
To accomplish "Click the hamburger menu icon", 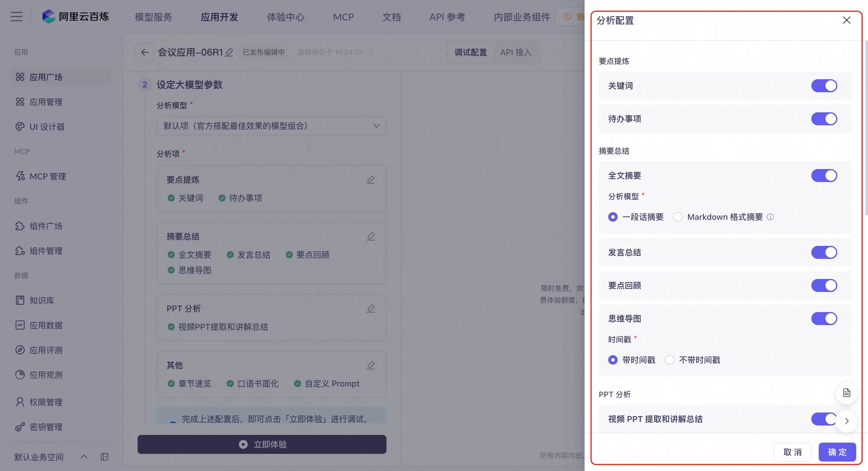I will pos(16,17).
